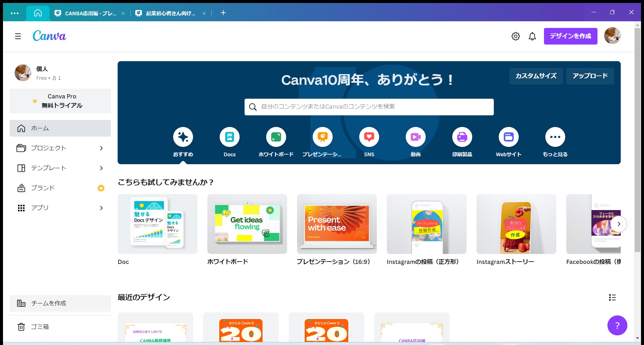Expand the アプリ chevron

coord(101,208)
